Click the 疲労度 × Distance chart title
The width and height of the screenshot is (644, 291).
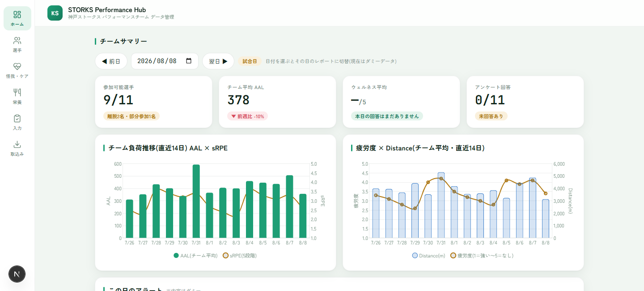click(420, 148)
